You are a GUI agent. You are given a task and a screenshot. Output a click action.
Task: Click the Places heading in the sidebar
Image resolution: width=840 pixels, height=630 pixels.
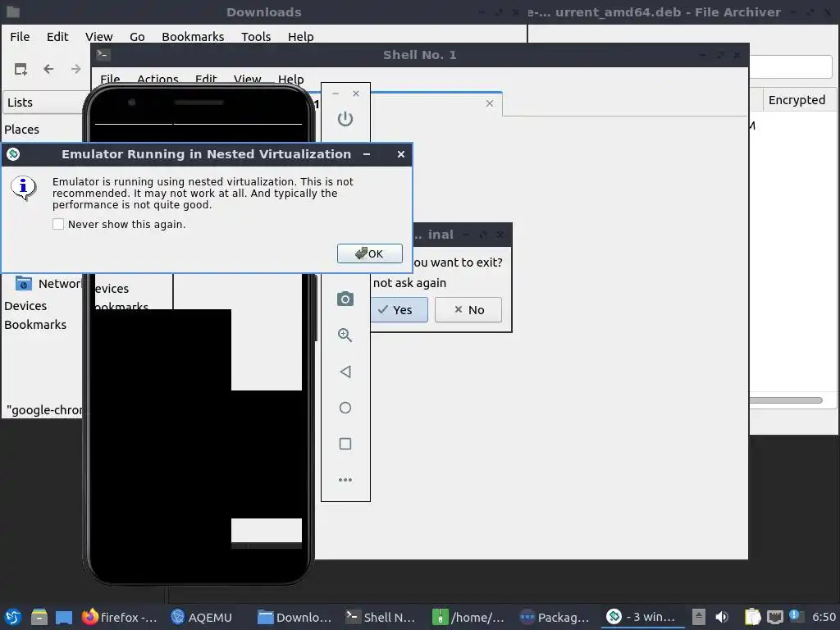[x=21, y=130]
